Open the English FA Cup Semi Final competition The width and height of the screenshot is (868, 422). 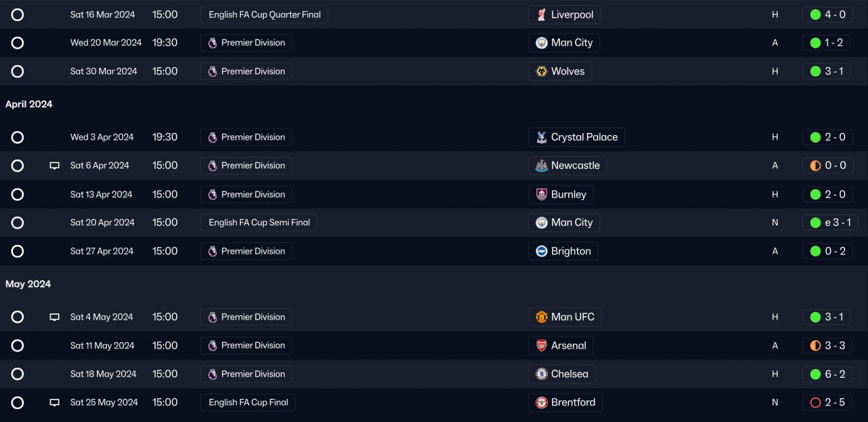pos(258,223)
